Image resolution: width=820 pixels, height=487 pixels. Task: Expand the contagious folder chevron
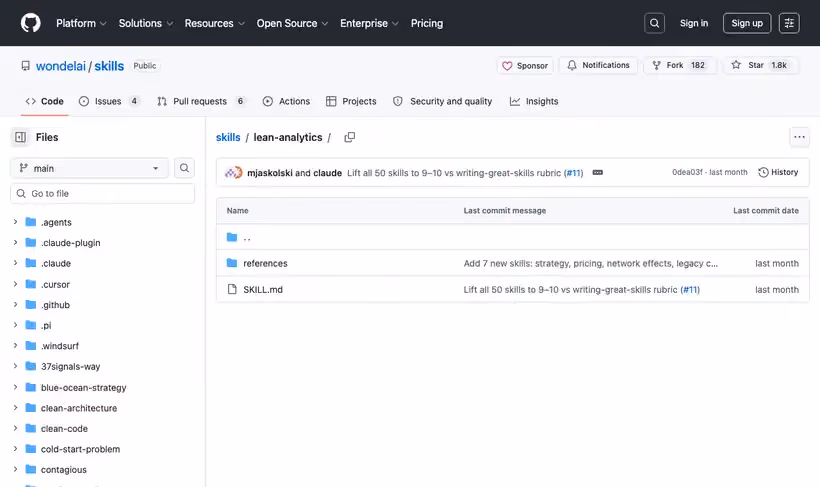point(16,469)
